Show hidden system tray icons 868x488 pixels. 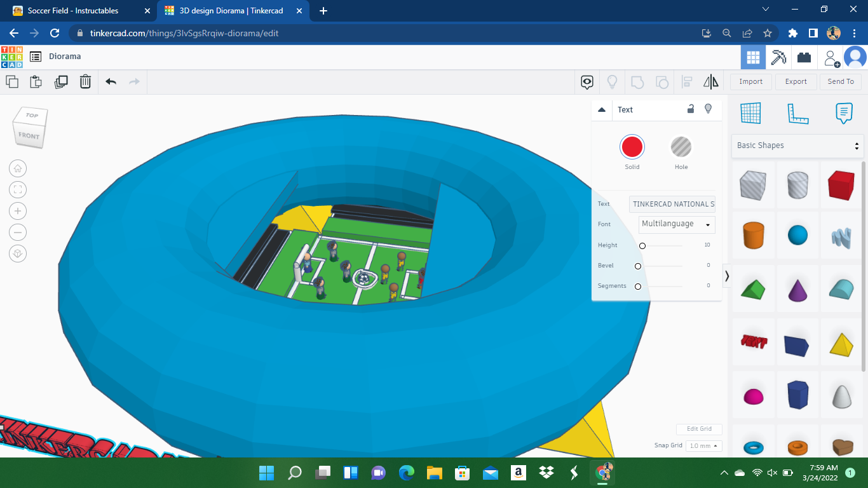coord(724,473)
